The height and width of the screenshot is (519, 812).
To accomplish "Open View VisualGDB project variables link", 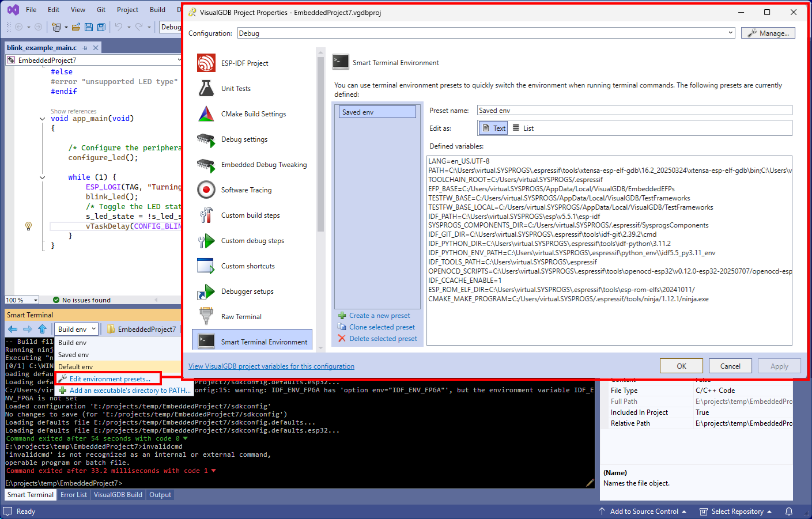I will point(271,366).
